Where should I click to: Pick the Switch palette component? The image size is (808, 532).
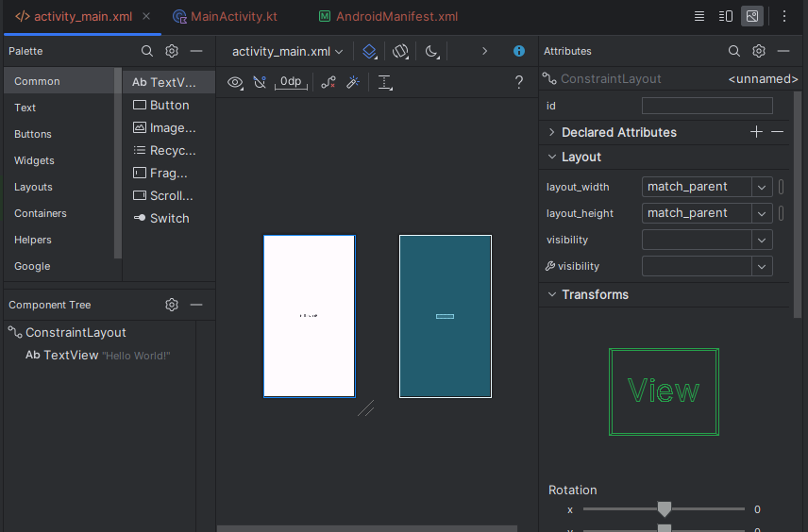169,218
